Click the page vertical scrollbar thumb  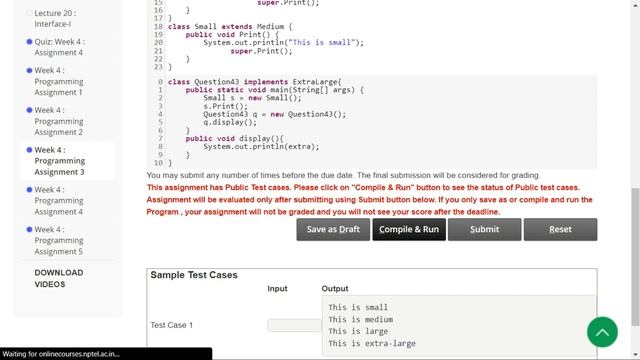pyautogui.click(x=636, y=257)
